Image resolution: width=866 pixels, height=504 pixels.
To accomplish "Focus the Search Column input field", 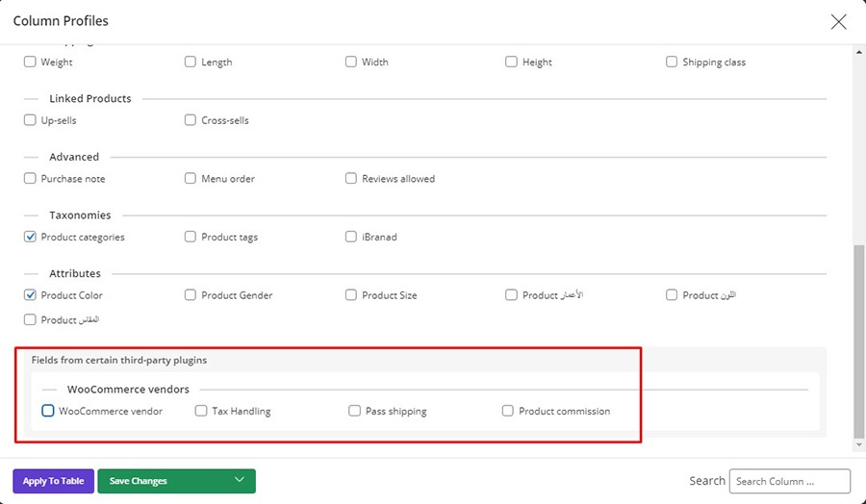I will (x=789, y=481).
